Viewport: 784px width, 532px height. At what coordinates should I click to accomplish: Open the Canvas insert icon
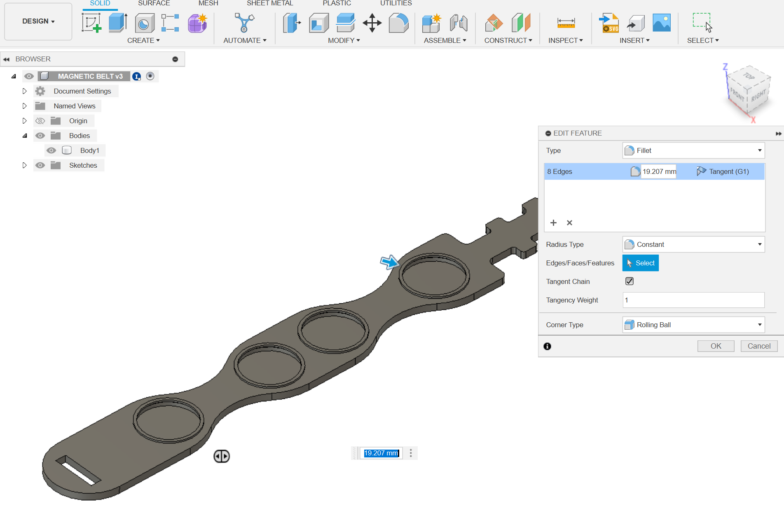(662, 23)
